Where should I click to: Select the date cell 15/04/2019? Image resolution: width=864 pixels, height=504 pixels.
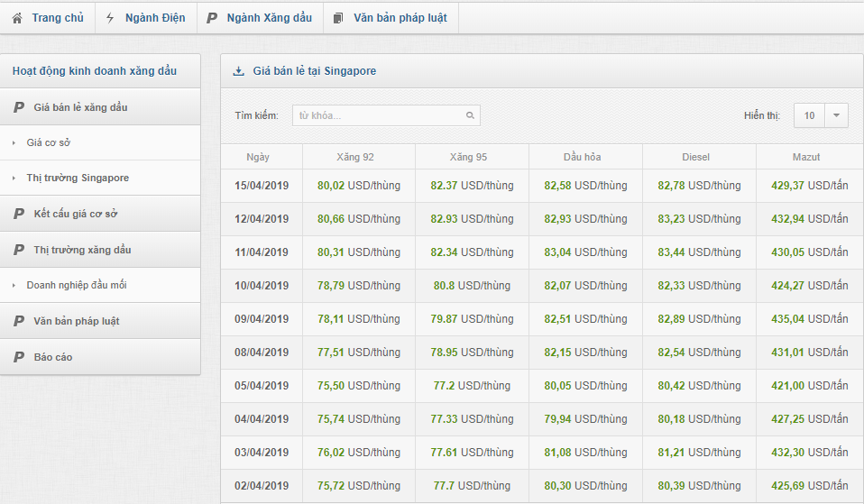coord(262,186)
